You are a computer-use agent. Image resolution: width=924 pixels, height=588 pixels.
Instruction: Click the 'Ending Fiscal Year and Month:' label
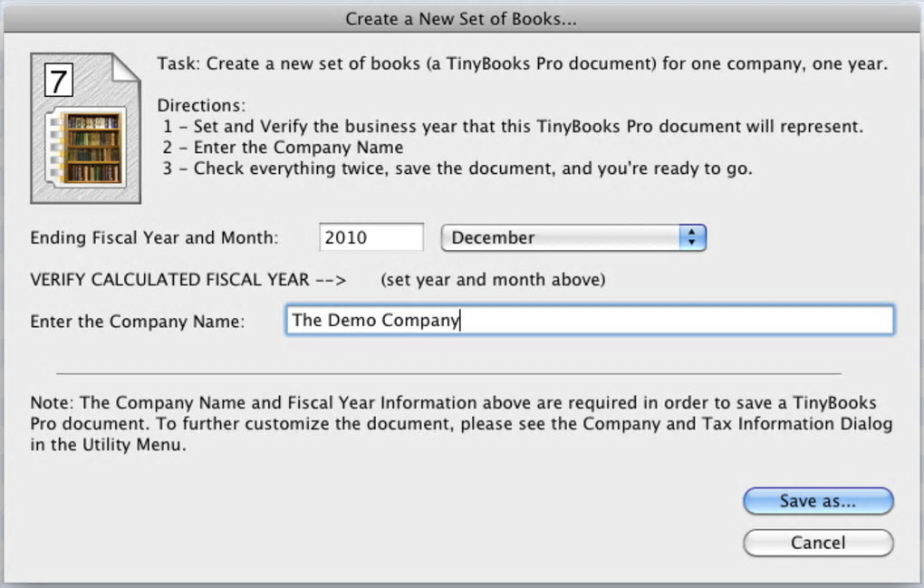(155, 238)
